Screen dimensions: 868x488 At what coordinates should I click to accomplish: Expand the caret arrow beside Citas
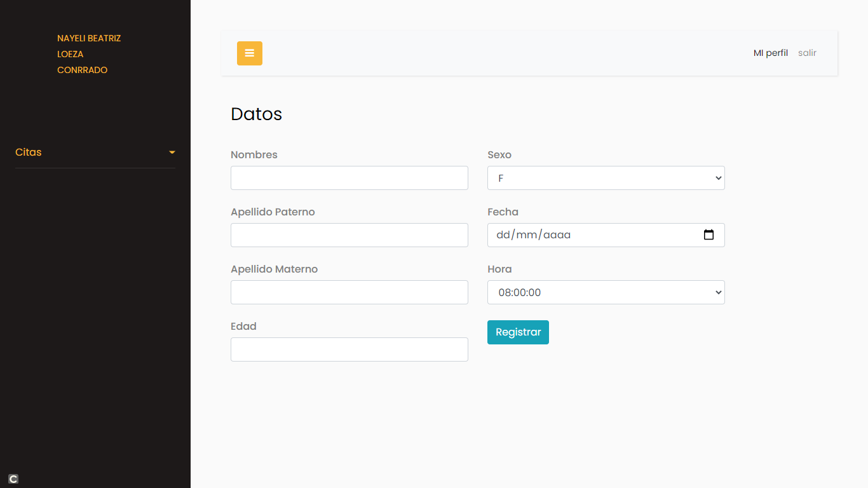(172, 152)
